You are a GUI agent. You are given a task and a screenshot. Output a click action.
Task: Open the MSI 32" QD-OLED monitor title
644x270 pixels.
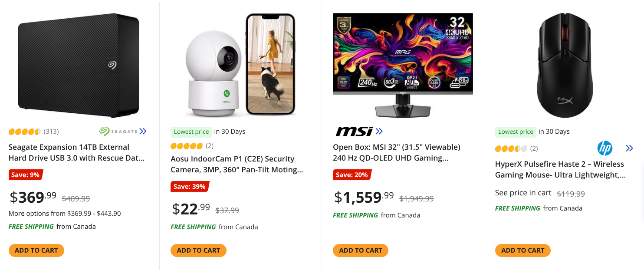click(396, 153)
